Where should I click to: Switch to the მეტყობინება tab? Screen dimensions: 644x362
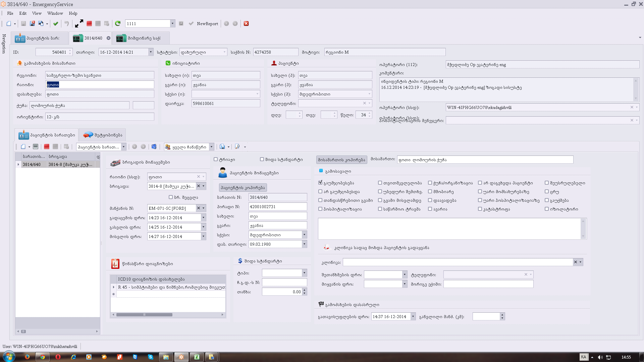[103, 135]
